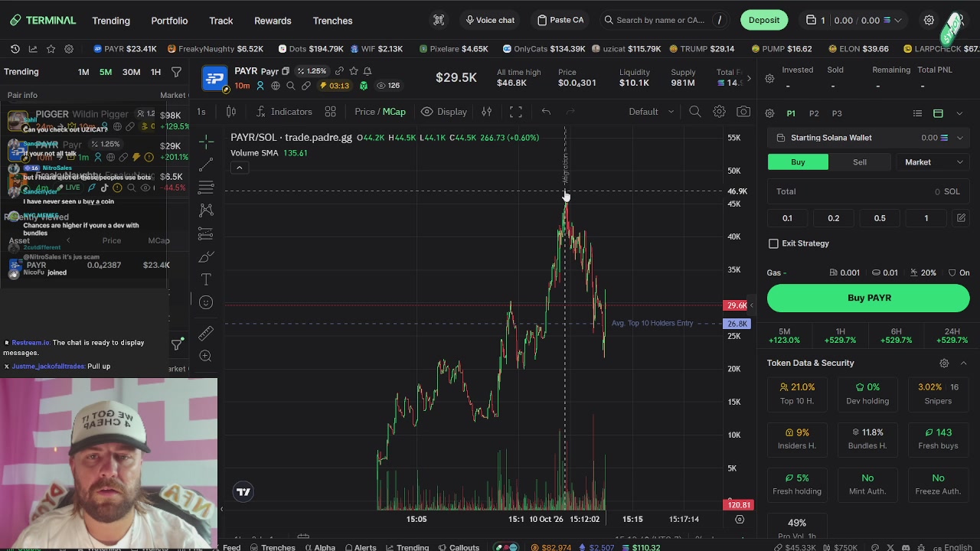This screenshot has width=980, height=551.
Task: Click the Buy PAYR button
Action: pos(868,298)
